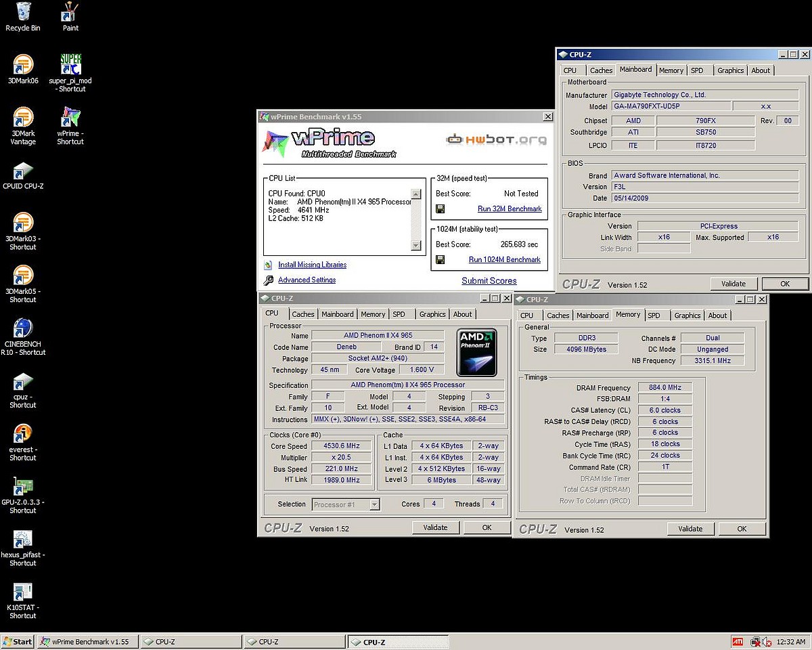
Task: Click the Install Missing Libraries icon
Action: pos(268,265)
